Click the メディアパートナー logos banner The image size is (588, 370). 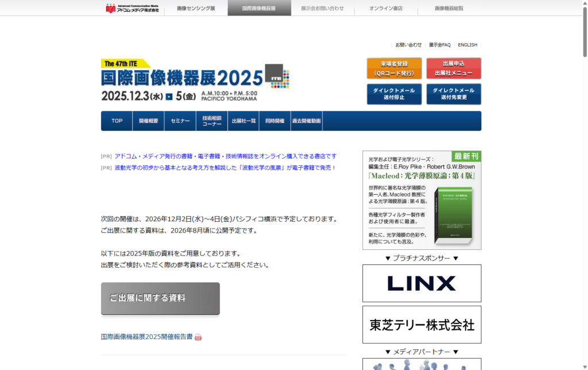click(421, 365)
